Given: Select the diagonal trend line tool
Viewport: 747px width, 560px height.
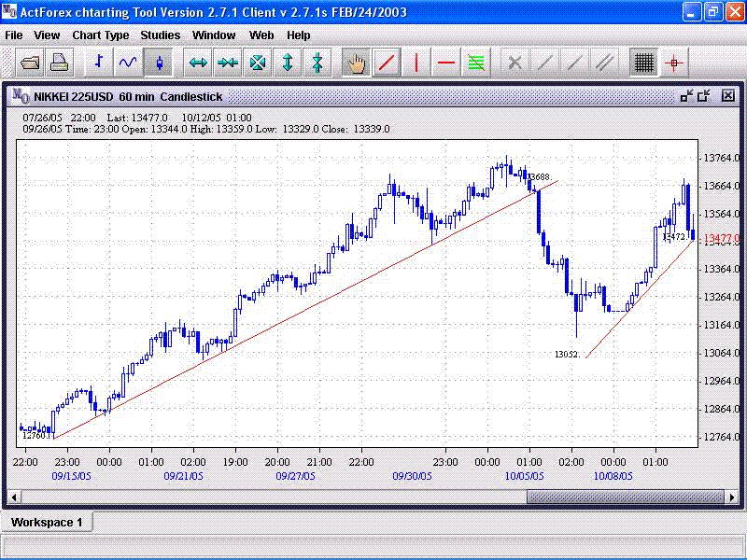Looking at the screenshot, I should click(x=386, y=63).
